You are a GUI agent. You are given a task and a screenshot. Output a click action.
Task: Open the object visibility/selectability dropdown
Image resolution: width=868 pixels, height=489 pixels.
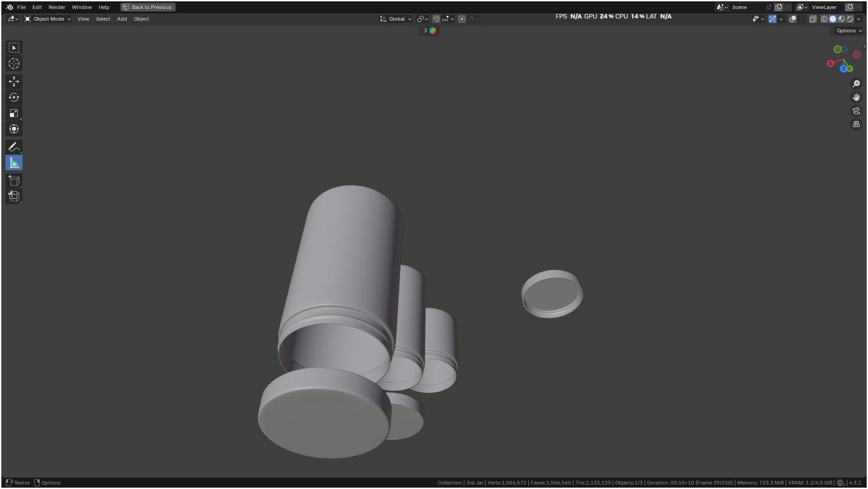758,19
